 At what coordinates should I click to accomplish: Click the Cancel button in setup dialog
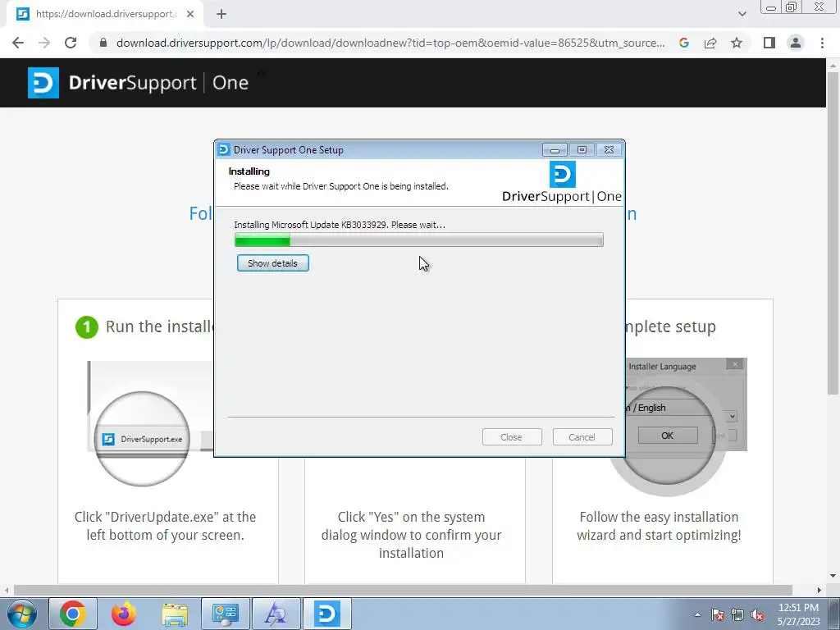tap(582, 437)
